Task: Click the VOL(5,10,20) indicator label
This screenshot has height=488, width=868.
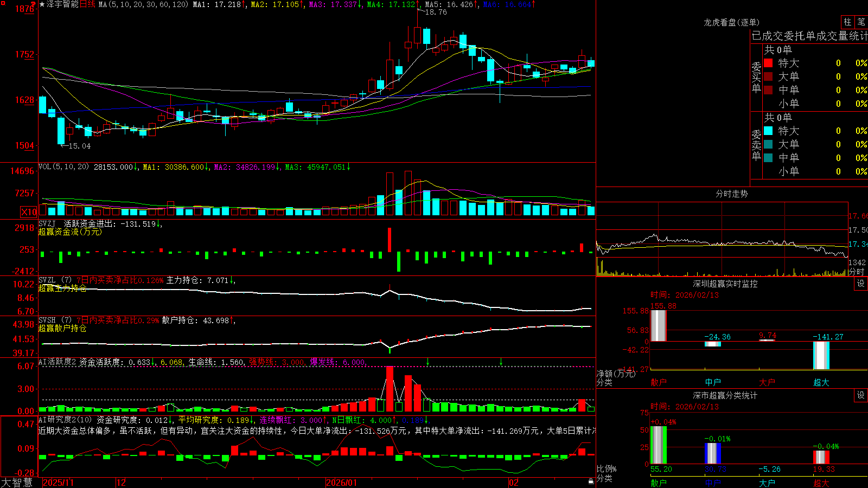Action: [x=63, y=167]
